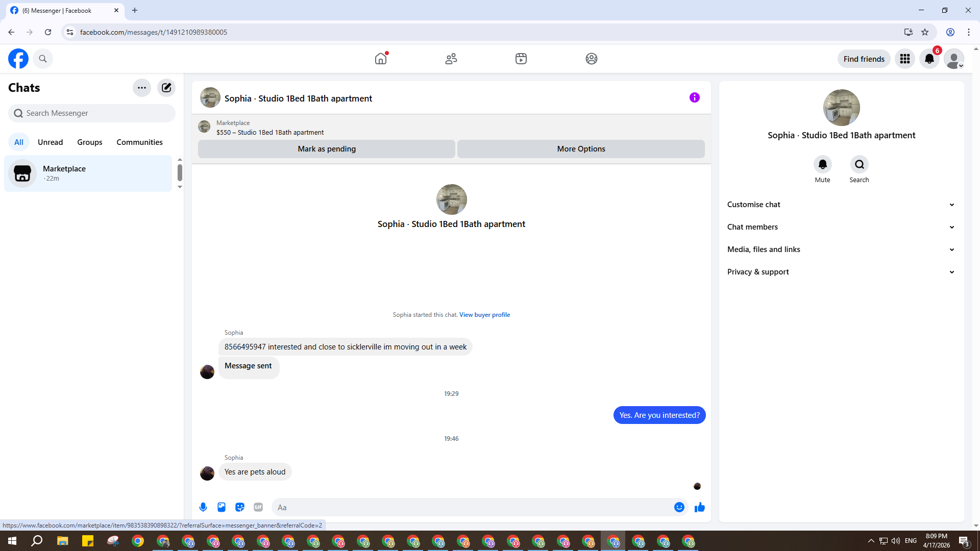980x551 pixels.
Task: Open the View buyer profile link
Action: point(484,315)
